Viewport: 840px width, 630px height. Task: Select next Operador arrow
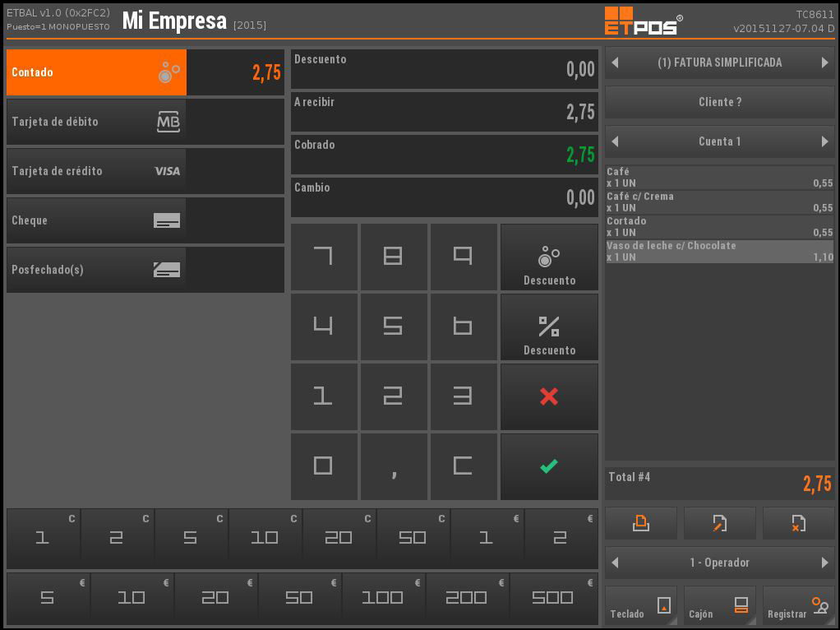coord(825,563)
